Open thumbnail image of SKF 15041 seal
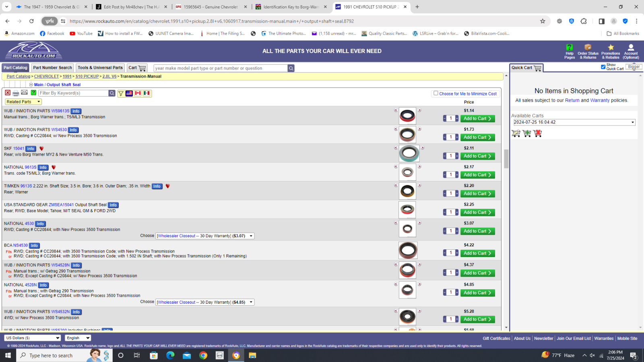This screenshot has width=644, height=362. click(409, 153)
